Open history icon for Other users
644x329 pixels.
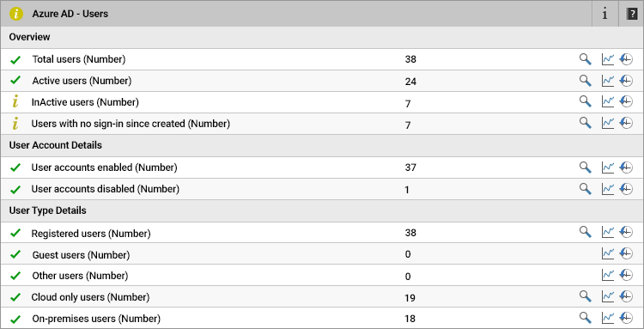pyautogui.click(x=626, y=275)
